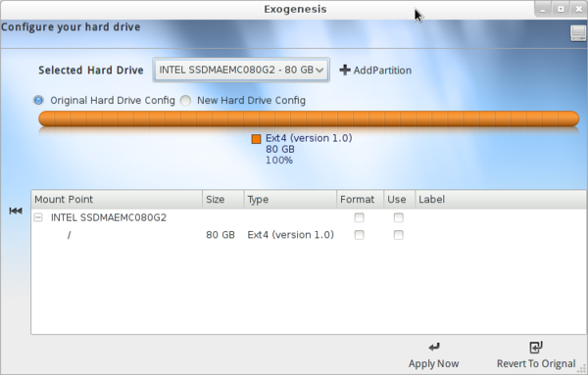Click the Ext4 (version 1.0) legend text

click(309, 138)
